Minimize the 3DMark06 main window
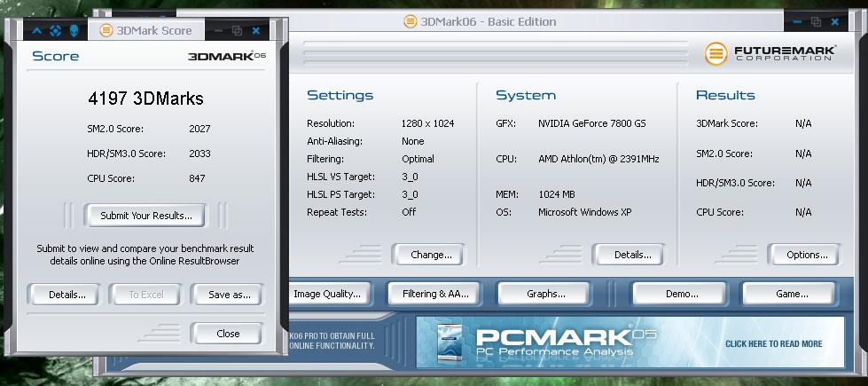 pyautogui.click(x=797, y=22)
